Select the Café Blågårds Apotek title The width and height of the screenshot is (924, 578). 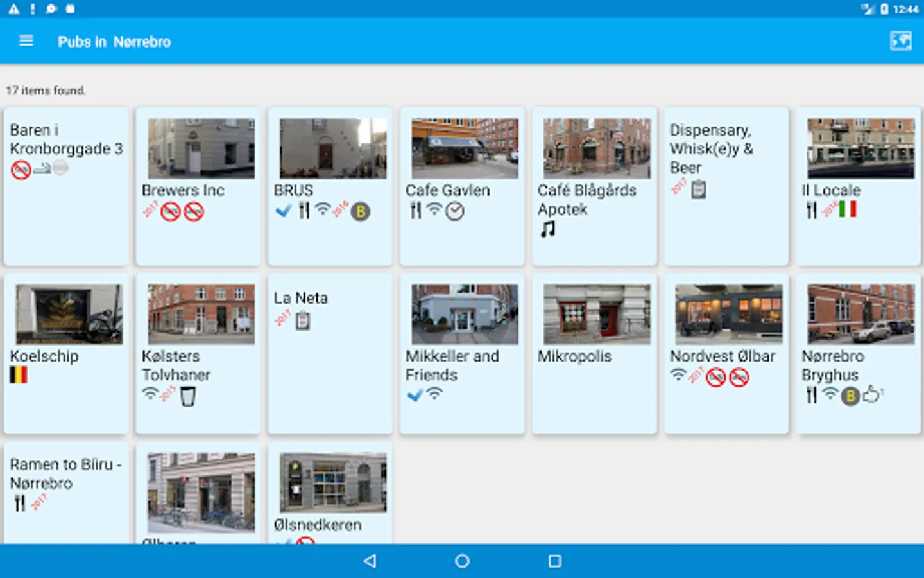click(587, 200)
